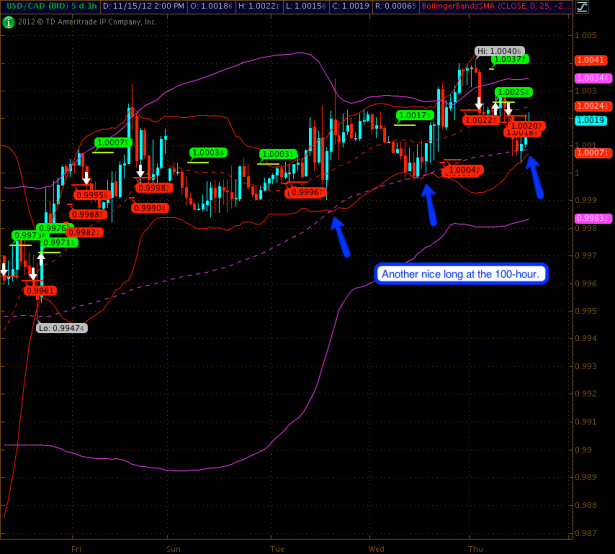
Task: Click the high value H: 1.00221
Action: point(259,6)
